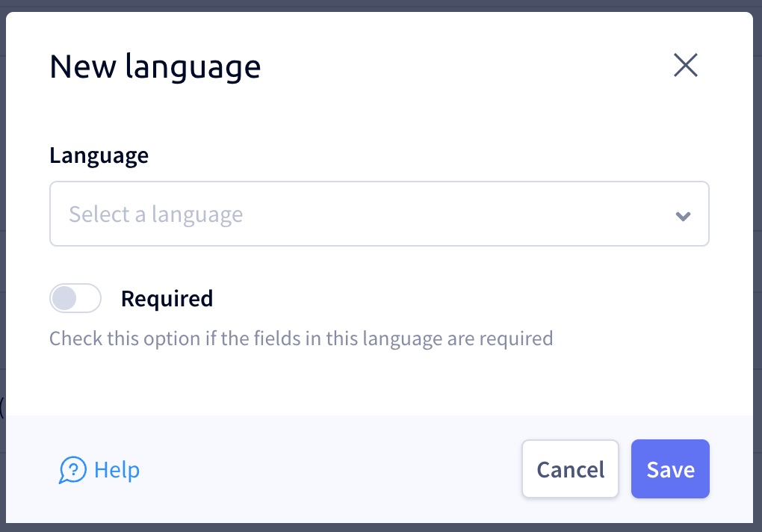Expand the language dropdown chevron arrow

(683, 216)
